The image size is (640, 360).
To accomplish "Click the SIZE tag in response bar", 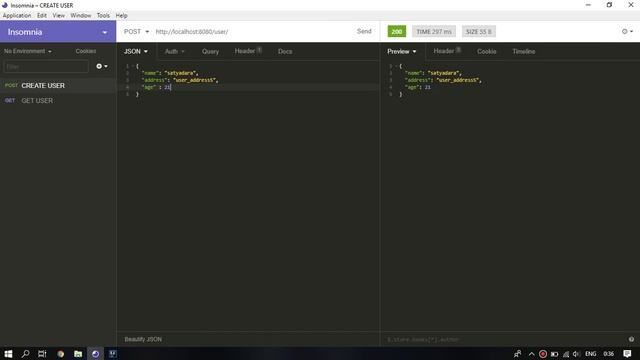I will pos(479,31).
